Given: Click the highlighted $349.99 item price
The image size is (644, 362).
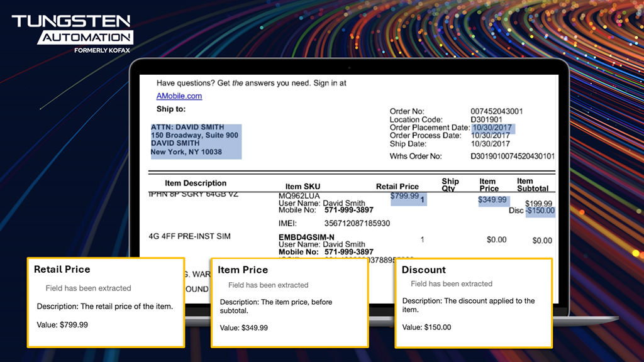Looking at the screenshot, I should point(492,200).
